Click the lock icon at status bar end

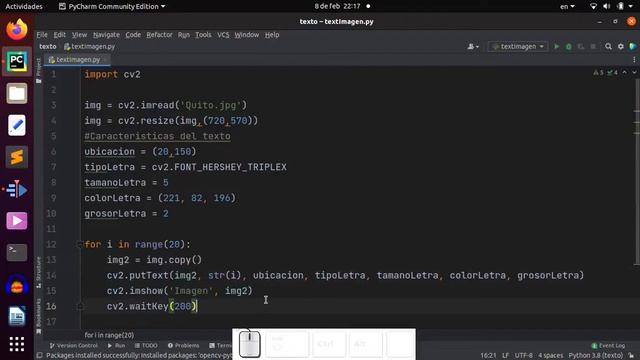[x=631, y=356]
